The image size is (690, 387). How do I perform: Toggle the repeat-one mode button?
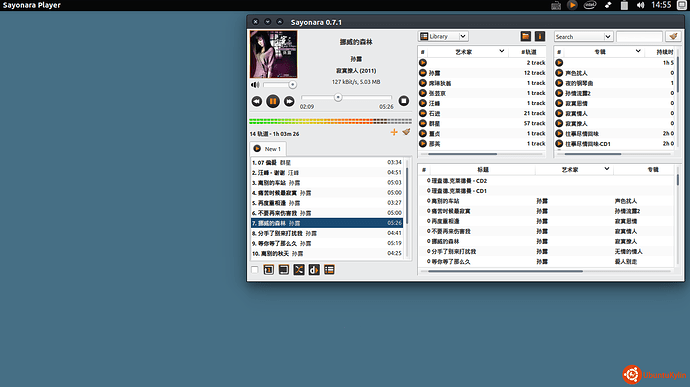pos(268,269)
